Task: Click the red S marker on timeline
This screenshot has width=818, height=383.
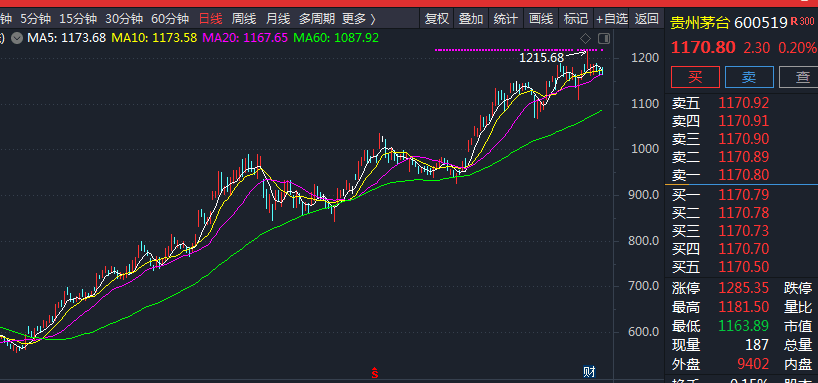Action: click(375, 373)
